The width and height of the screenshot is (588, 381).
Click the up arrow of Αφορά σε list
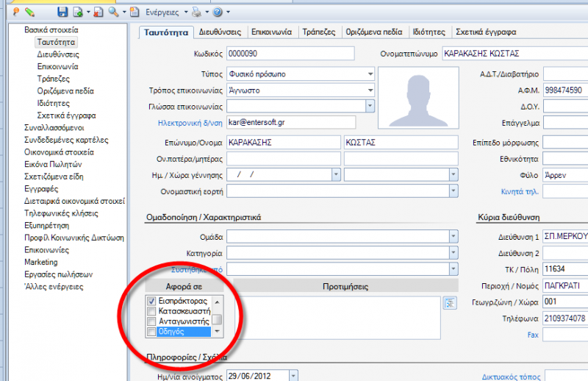(217, 302)
